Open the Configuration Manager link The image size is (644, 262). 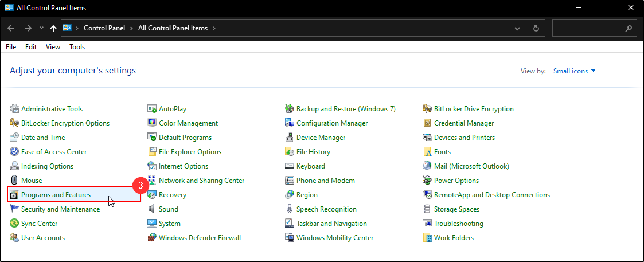pyautogui.click(x=332, y=123)
